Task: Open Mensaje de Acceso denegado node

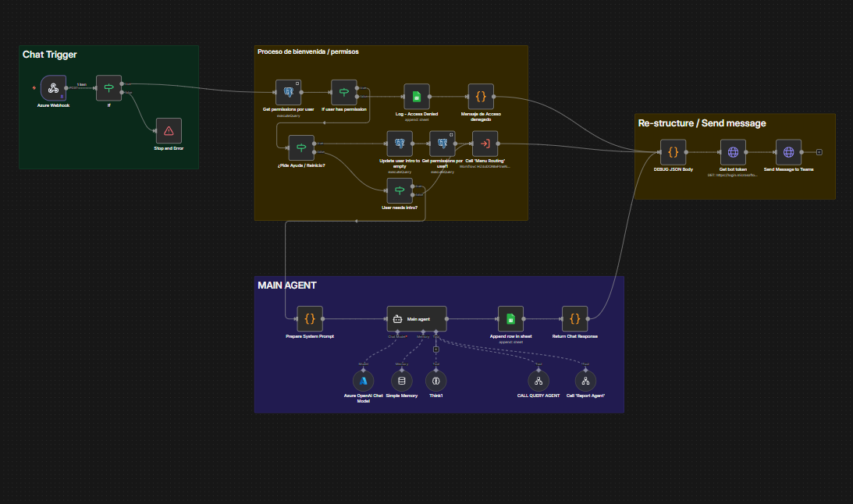Action: 481,97
